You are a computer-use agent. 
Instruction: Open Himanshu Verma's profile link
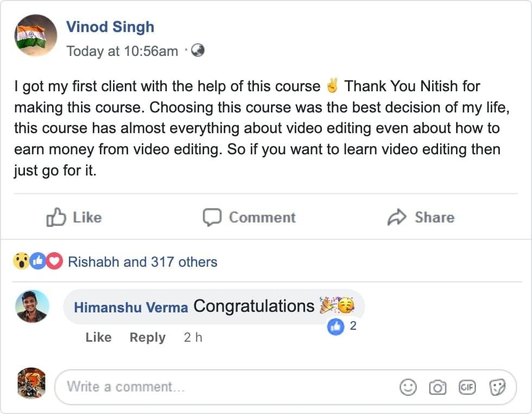click(x=131, y=307)
